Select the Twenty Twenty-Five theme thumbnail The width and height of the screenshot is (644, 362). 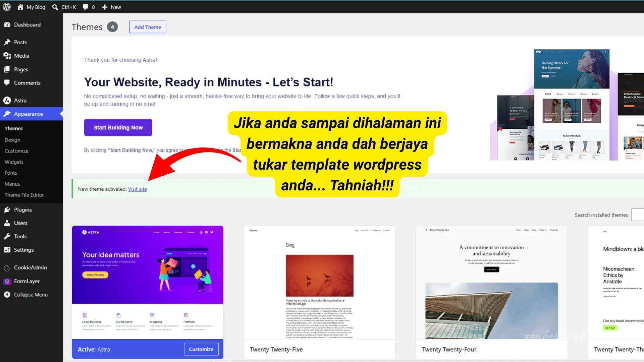[320, 282]
